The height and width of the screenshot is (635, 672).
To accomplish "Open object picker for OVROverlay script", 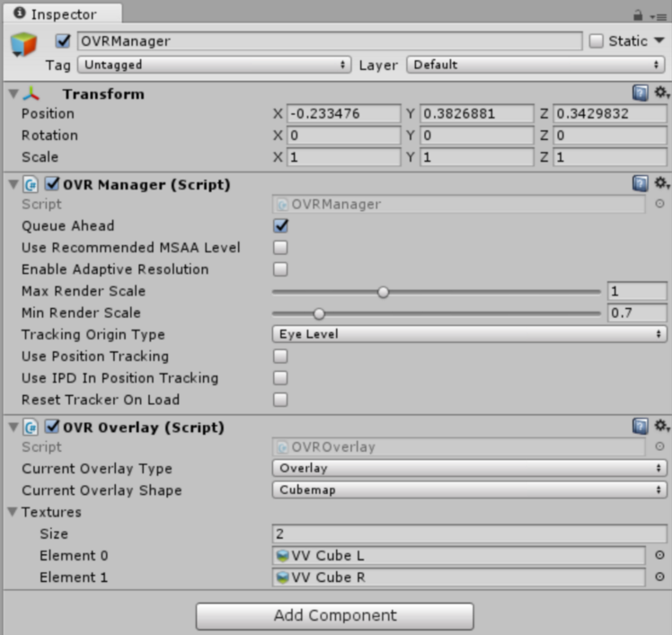I will click(659, 446).
